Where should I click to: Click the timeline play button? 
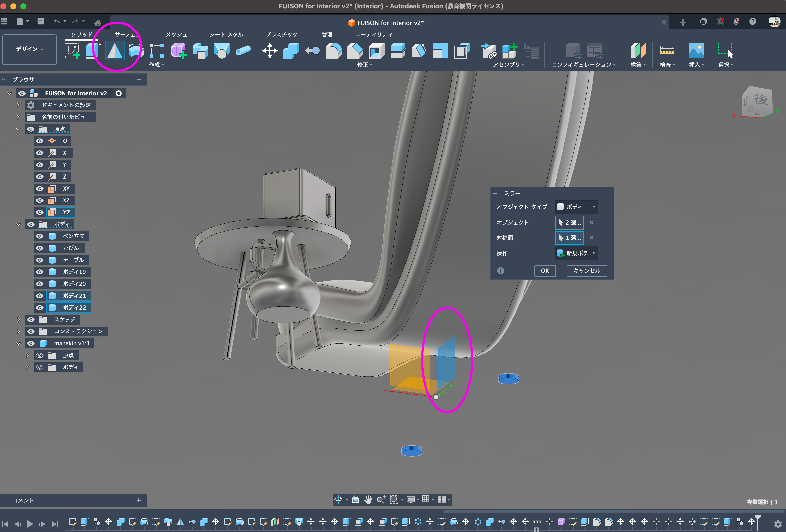30,524
